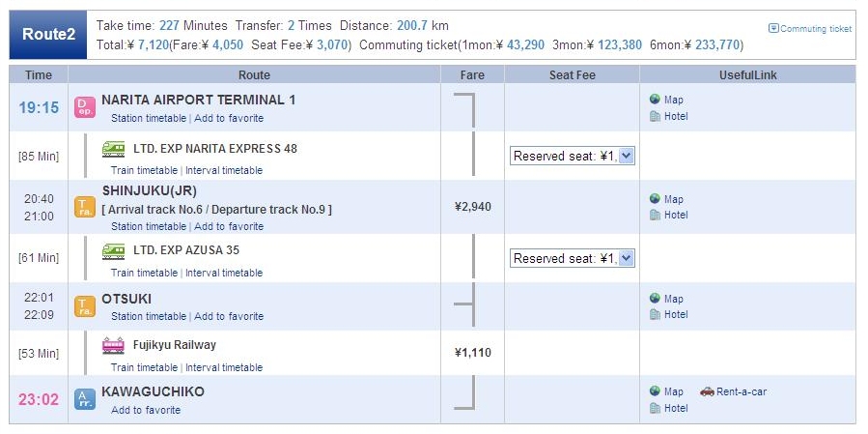Image resolution: width=868 pixels, height=434 pixels.
Task: Click the UsefulLink column header
Action: tap(748, 74)
